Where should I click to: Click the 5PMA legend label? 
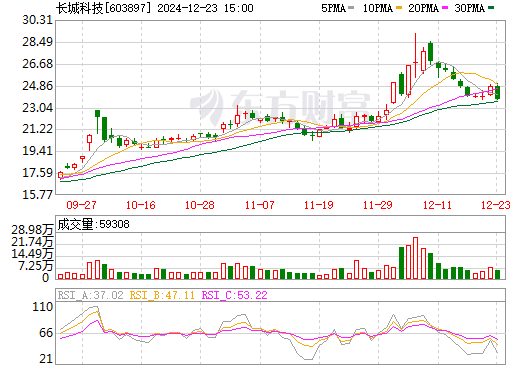click(x=333, y=8)
